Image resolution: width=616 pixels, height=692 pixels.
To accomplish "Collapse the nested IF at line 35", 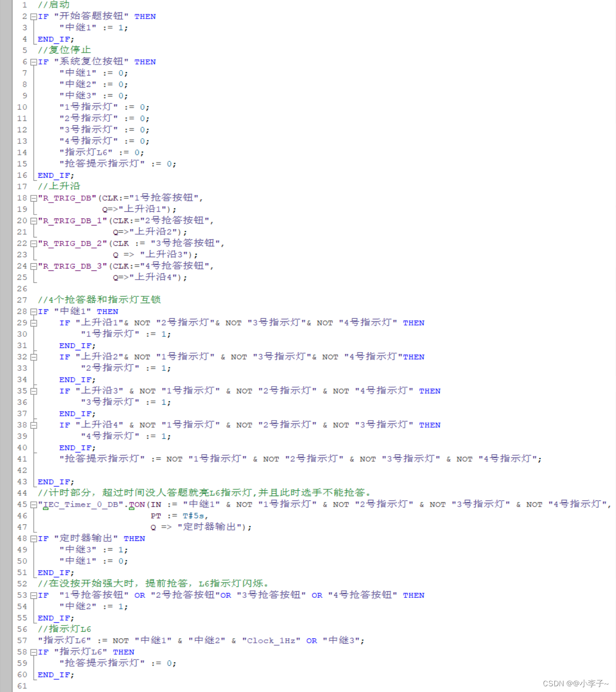I will pos(33,391).
